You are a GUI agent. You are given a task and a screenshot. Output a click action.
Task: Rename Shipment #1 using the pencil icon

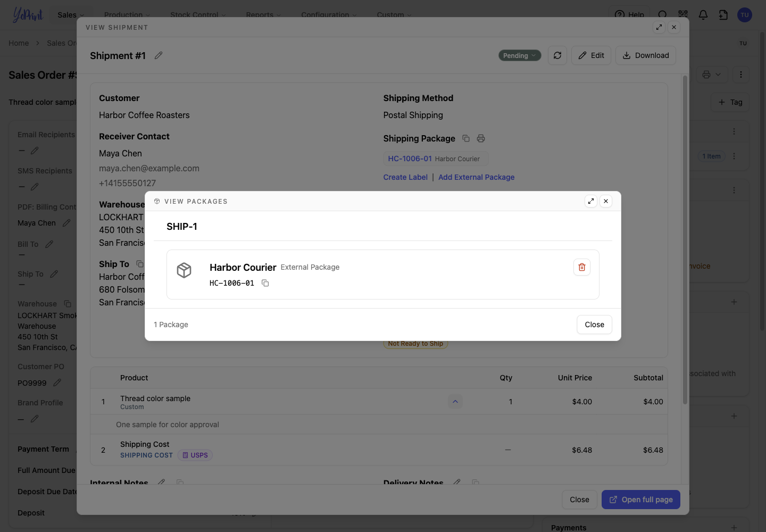click(x=159, y=55)
